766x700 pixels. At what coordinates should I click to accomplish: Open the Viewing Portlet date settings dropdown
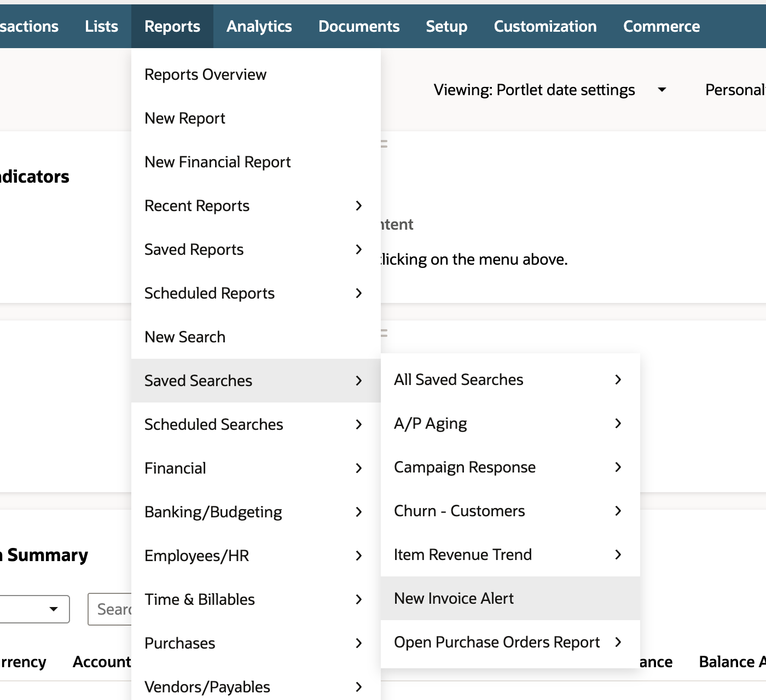pos(550,90)
